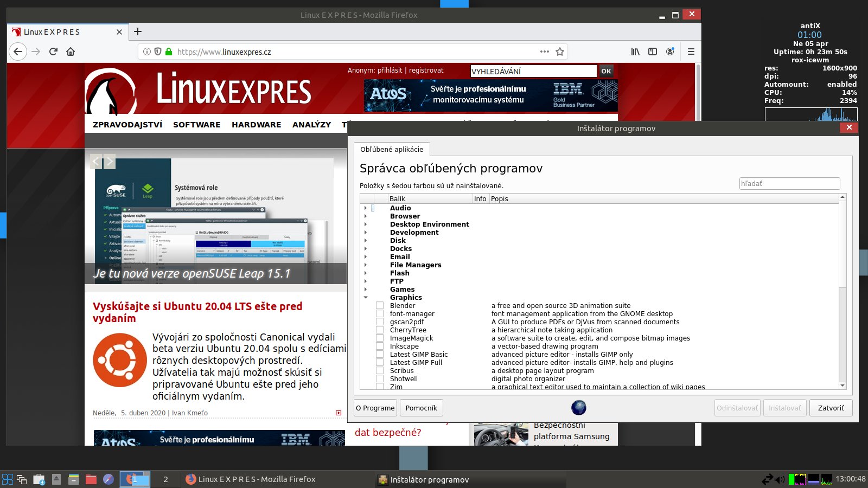Screen dimensions: 868x488
Task: Click network connection tray icon
Action: pyautogui.click(x=767, y=479)
